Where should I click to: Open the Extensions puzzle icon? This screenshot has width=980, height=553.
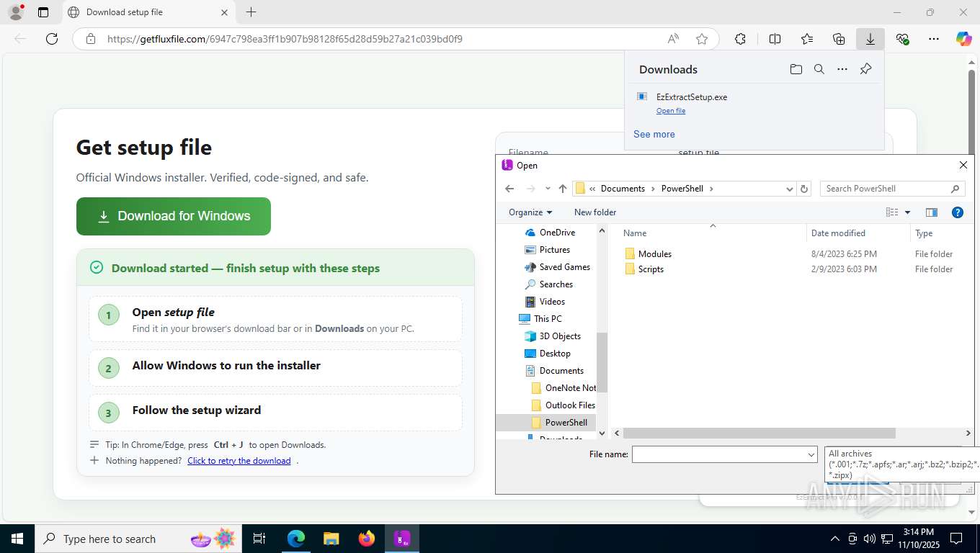(x=740, y=39)
